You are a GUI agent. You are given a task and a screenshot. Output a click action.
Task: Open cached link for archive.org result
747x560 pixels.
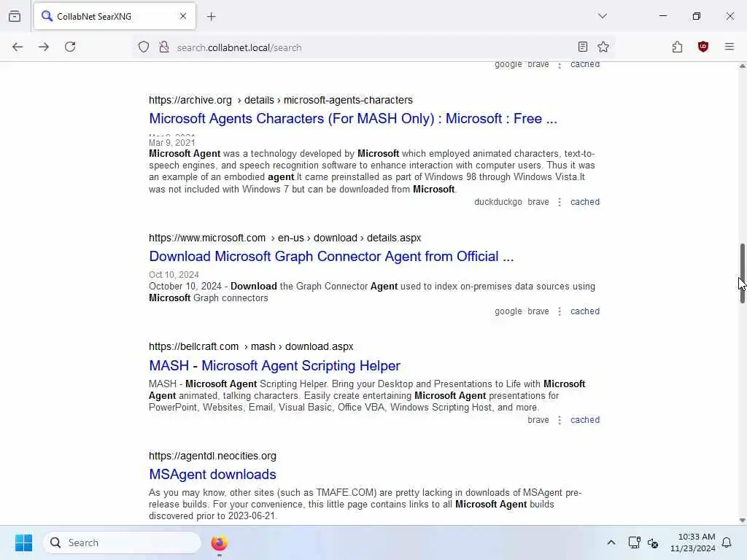pos(585,202)
